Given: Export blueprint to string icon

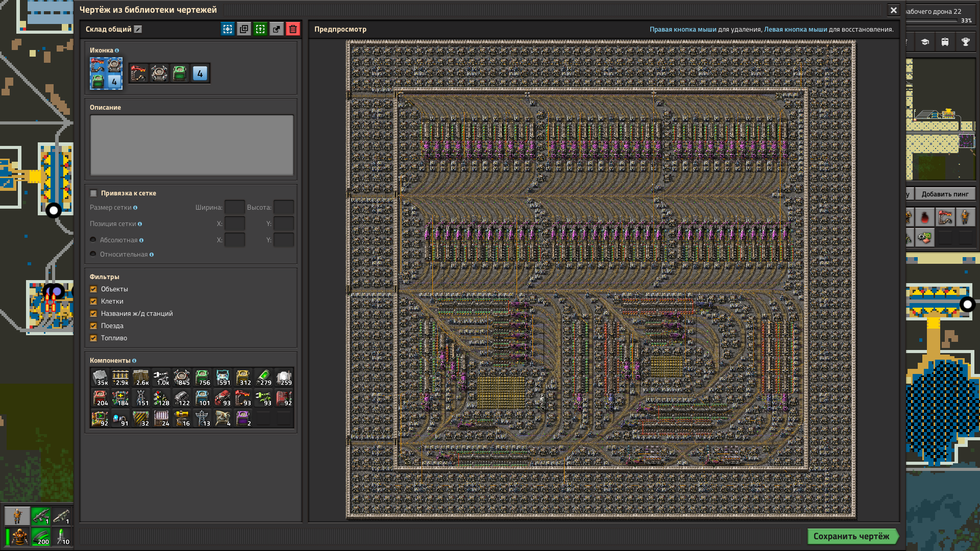Looking at the screenshot, I should pyautogui.click(x=277, y=30).
